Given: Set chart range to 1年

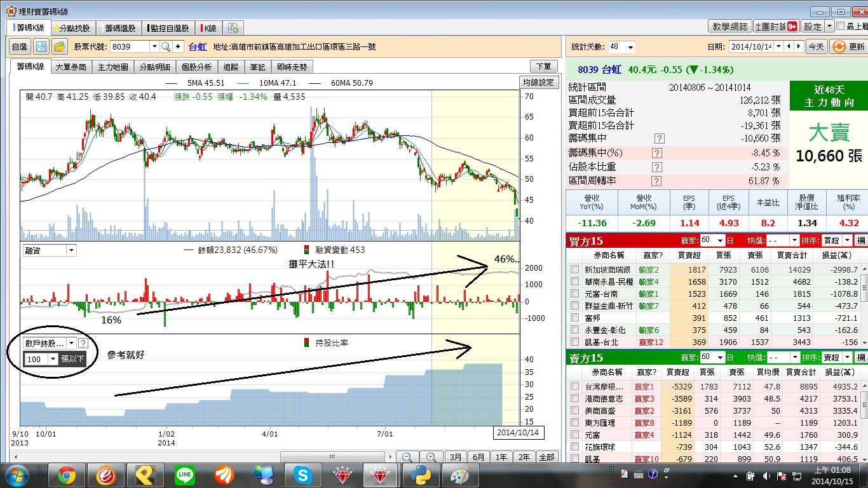Looking at the screenshot, I should click(x=501, y=457).
